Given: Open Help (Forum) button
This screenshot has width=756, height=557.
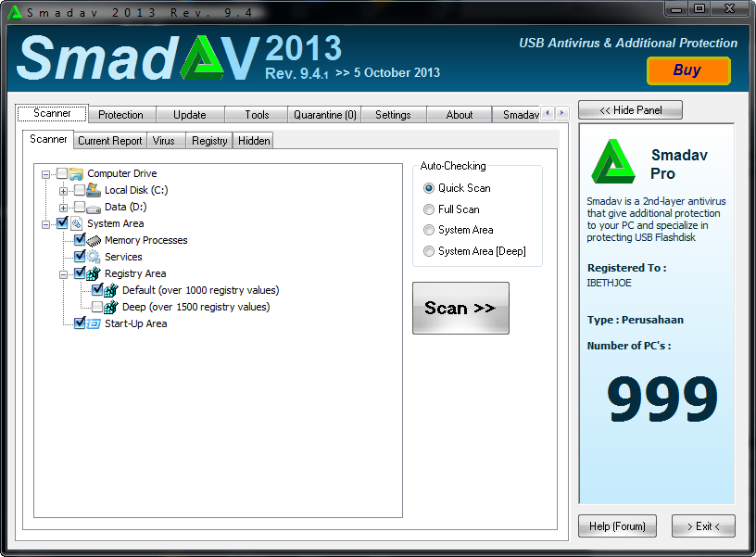Looking at the screenshot, I should pos(618,526).
